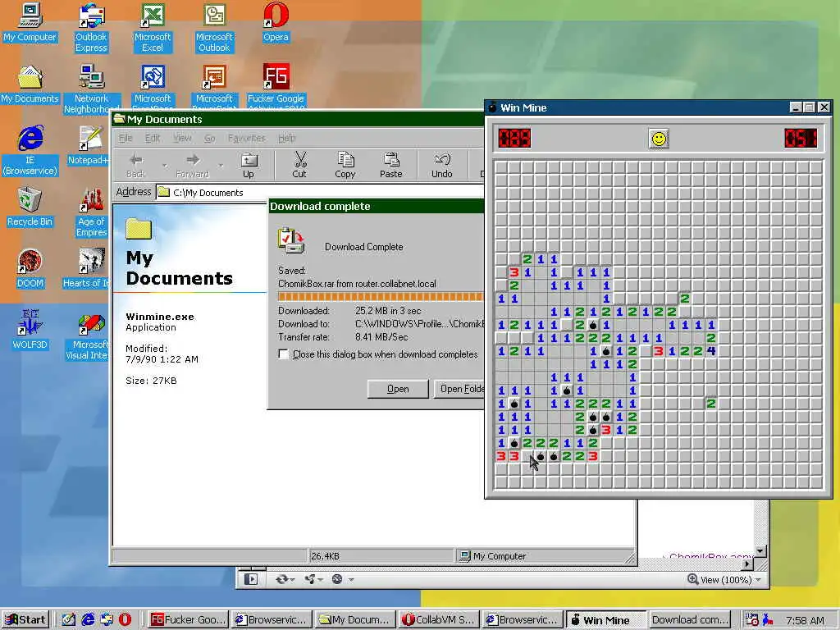Enable Close this dialog box when download completes
This screenshot has height=630, width=840.
point(283,354)
